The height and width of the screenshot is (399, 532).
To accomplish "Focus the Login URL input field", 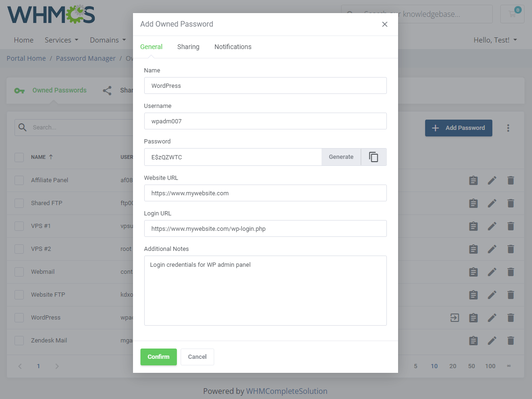I will point(266,228).
